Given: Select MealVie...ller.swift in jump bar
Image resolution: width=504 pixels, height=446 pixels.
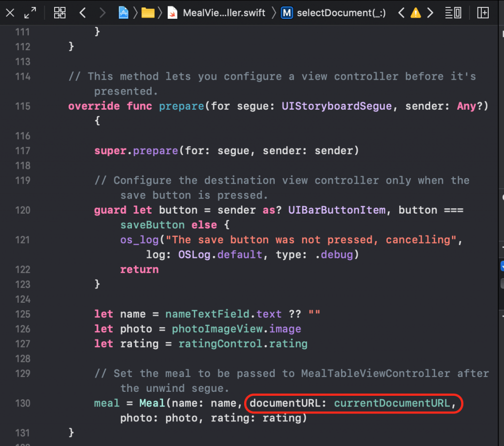Looking at the screenshot, I should click(x=224, y=13).
